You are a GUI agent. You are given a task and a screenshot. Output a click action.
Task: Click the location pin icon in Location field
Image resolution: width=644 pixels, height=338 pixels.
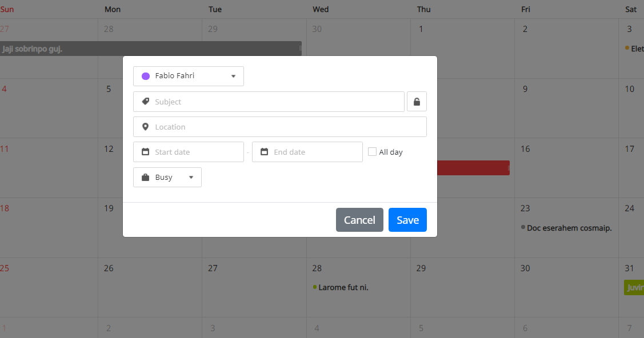[x=145, y=126]
